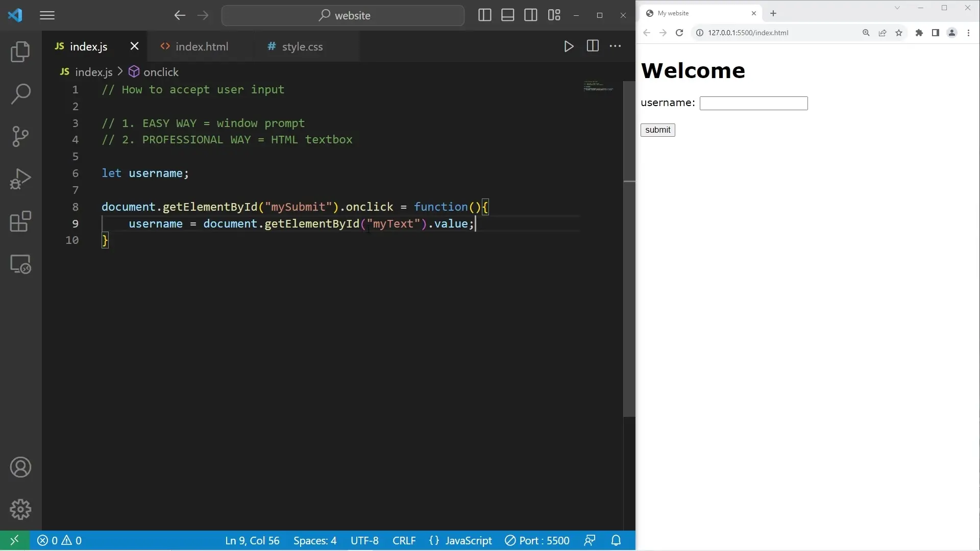The image size is (980, 551).
Task: Toggle browser side panel
Action: coord(935,33)
